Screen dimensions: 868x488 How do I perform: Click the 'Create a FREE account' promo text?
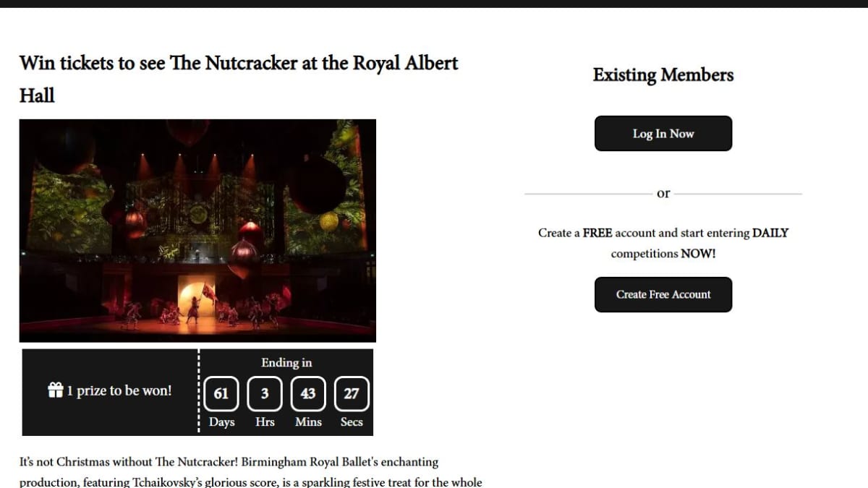pos(663,243)
